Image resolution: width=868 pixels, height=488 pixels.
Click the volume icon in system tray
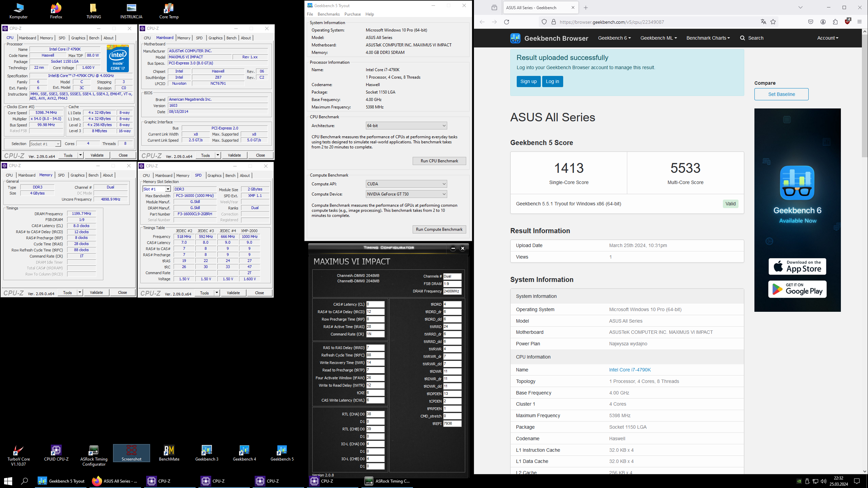tap(824, 481)
